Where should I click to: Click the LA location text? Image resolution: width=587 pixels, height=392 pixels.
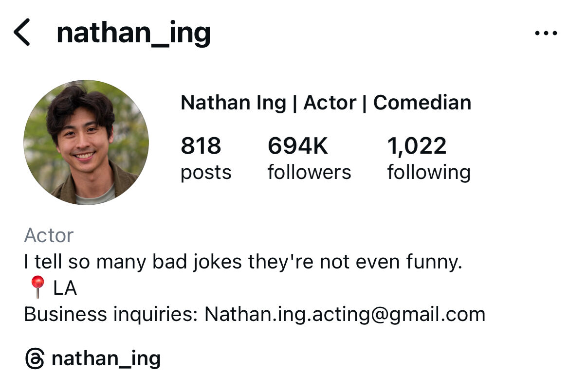65,288
